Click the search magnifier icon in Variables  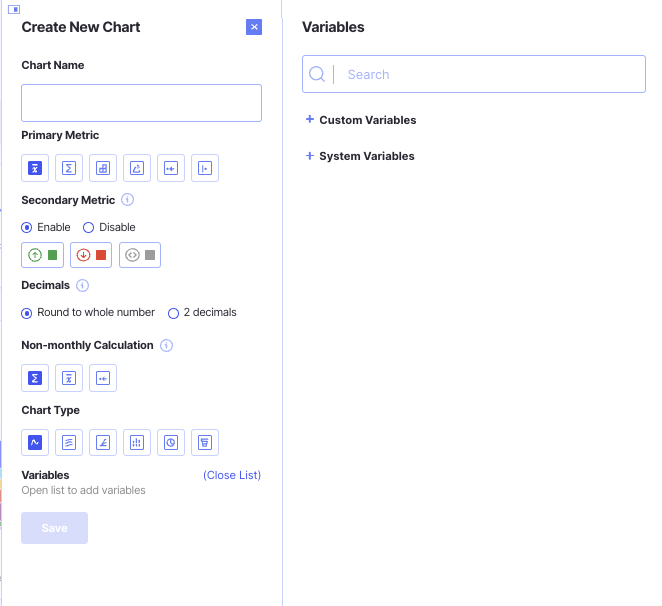point(317,74)
